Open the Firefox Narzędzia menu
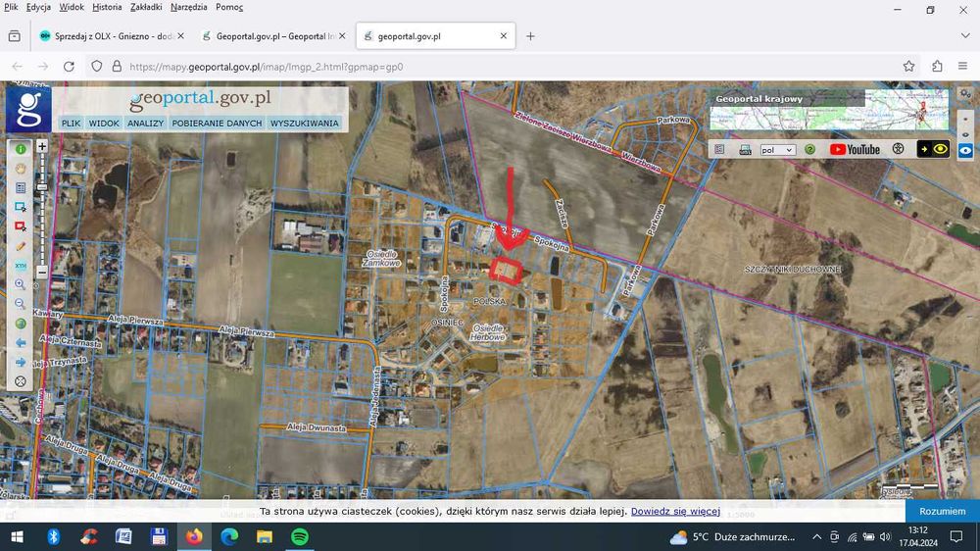This screenshot has height=551, width=980. point(189,7)
